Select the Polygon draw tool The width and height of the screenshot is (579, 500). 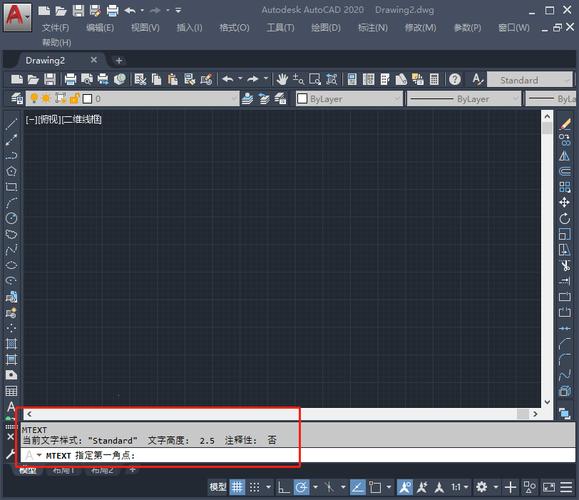(x=11, y=171)
